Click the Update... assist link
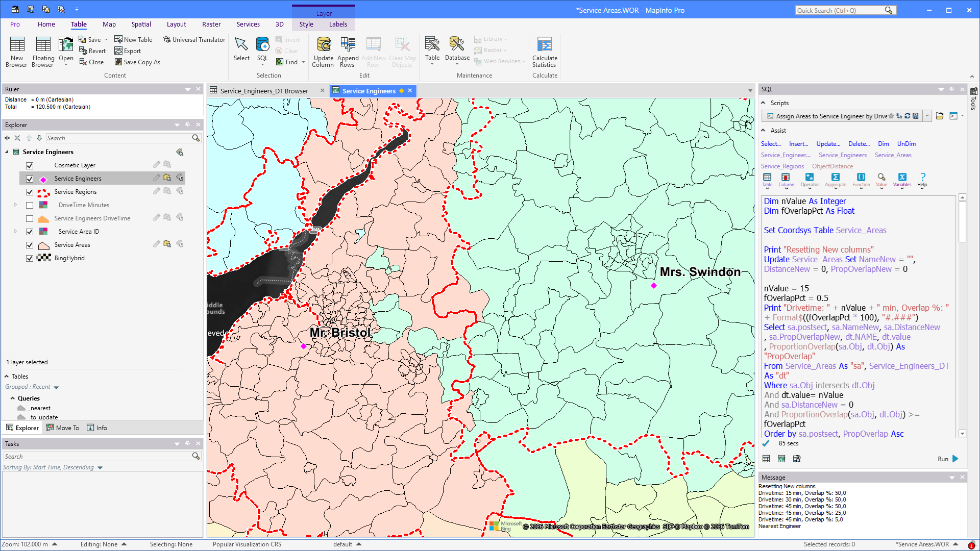 [x=828, y=144]
